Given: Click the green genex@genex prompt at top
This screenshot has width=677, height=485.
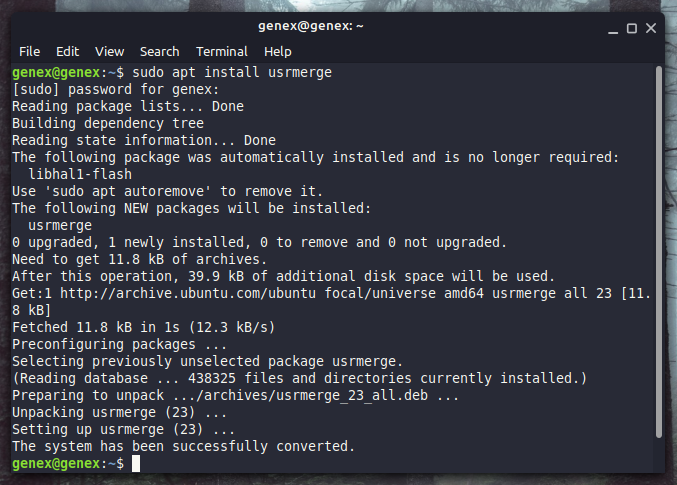Looking at the screenshot, I should tap(56, 73).
